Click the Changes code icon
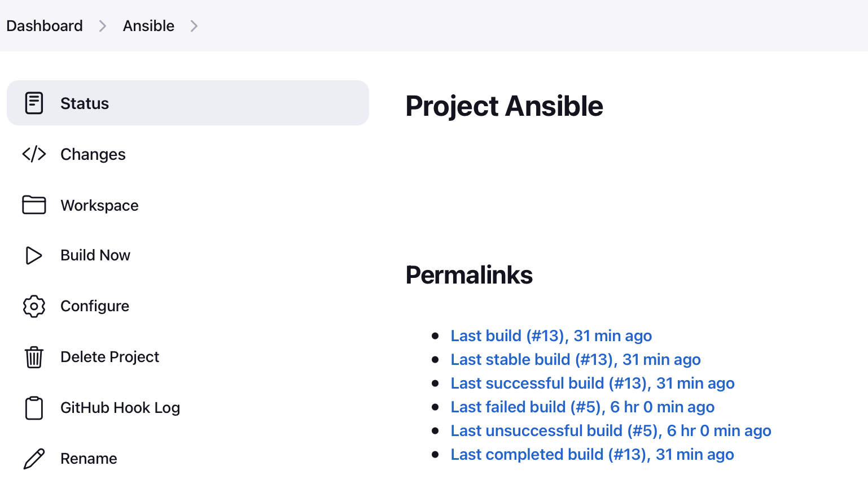 click(34, 154)
